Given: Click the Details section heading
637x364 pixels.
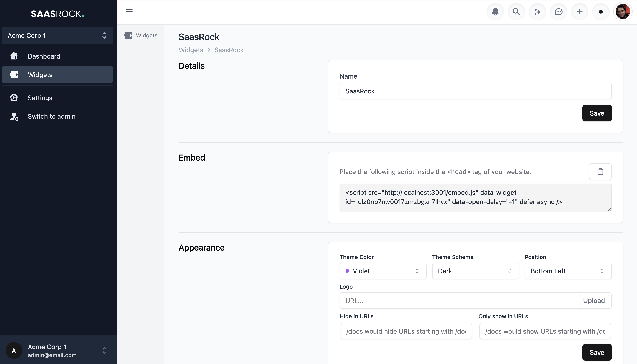Looking at the screenshot, I should tap(191, 66).
